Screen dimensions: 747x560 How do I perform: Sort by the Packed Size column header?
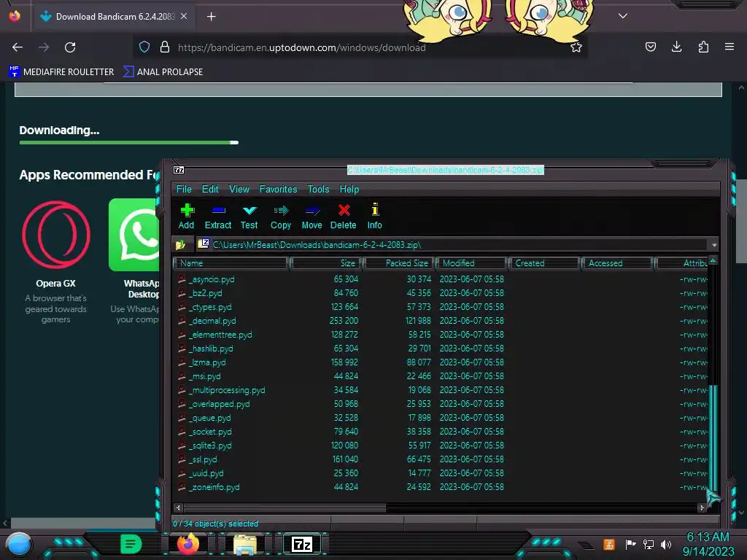[x=399, y=263]
